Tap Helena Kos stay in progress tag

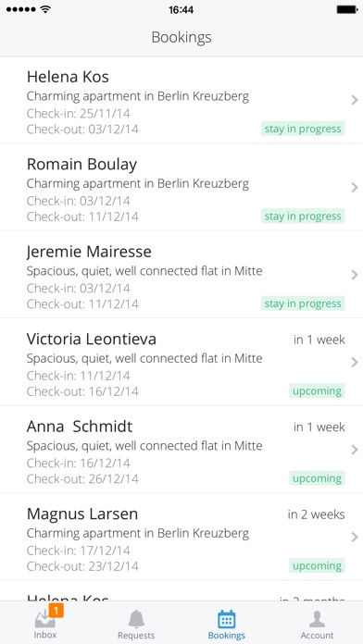[303, 129]
